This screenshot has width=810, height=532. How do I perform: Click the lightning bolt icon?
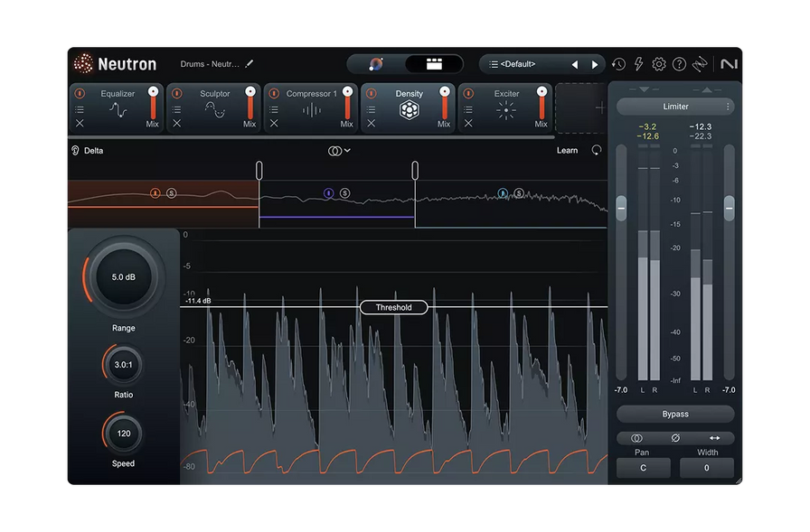coord(639,64)
